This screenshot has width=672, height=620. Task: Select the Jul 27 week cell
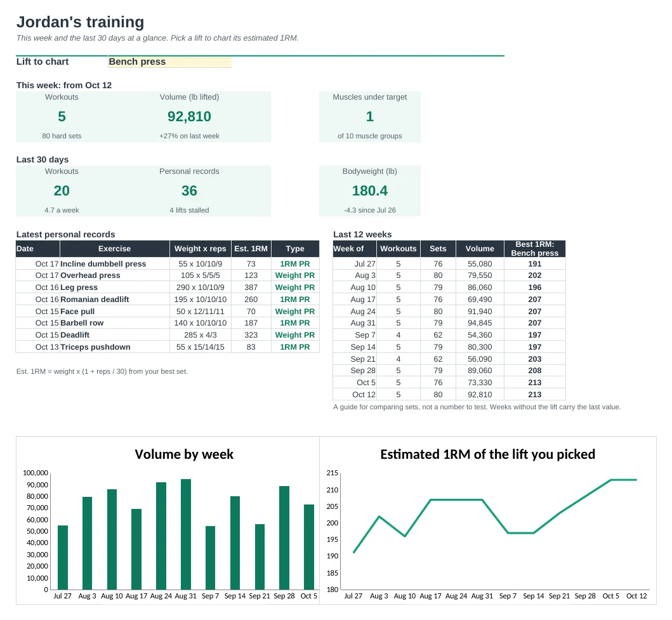pyautogui.click(x=355, y=264)
